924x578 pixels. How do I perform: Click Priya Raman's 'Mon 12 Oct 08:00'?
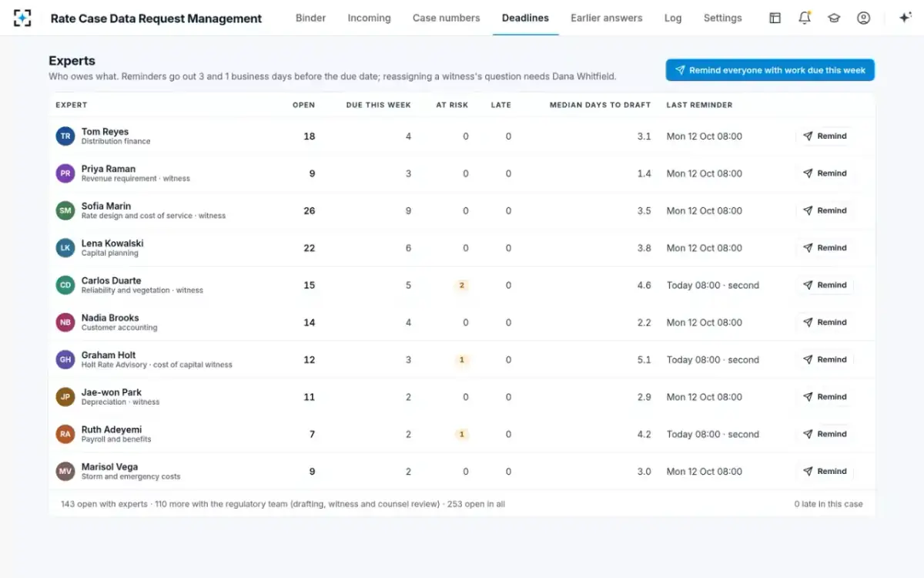(x=705, y=173)
